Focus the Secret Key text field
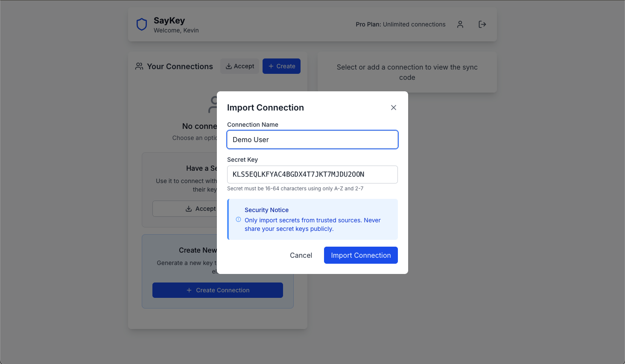Screen dimensions: 625x364 pos(312,175)
